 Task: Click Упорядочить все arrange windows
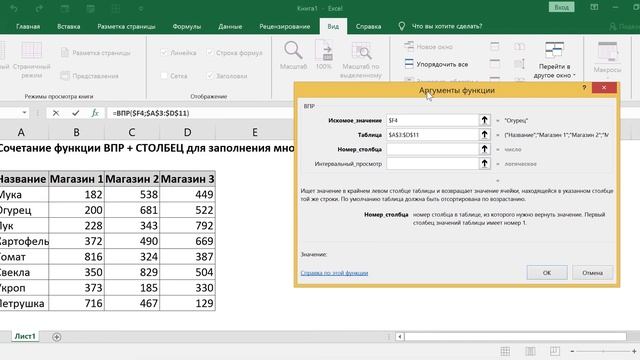pos(436,64)
